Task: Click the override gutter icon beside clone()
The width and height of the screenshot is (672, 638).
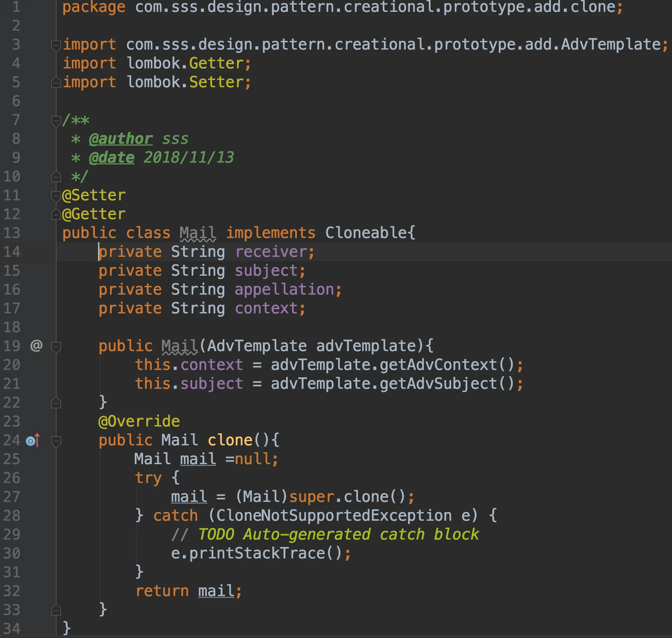Action: (x=33, y=440)
